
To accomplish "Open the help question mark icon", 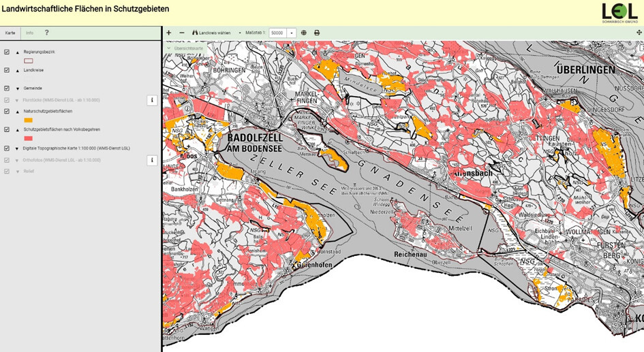I will 47,33.
